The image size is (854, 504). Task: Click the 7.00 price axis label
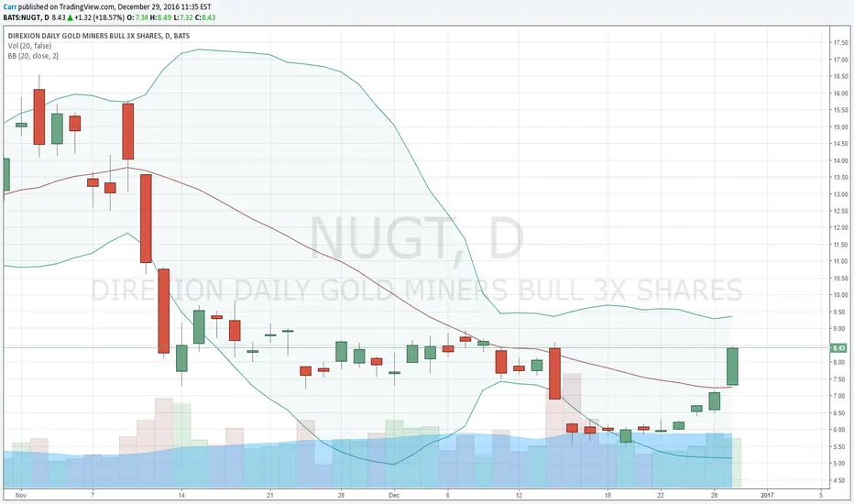(840, 396)
